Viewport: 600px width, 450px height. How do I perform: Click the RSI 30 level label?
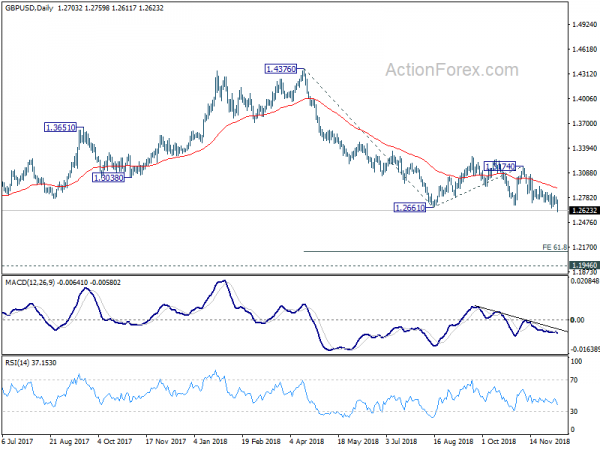tap(574, 411)
